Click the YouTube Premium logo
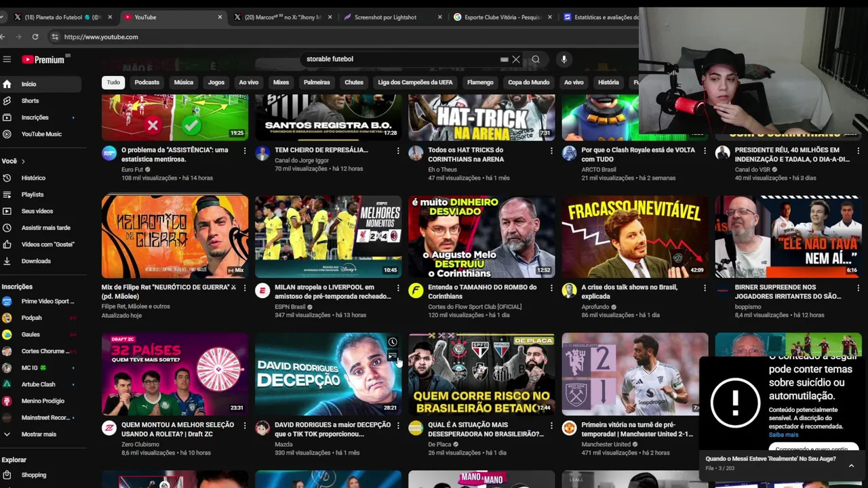This screenshot has height=488, width=868. [43, 60]
